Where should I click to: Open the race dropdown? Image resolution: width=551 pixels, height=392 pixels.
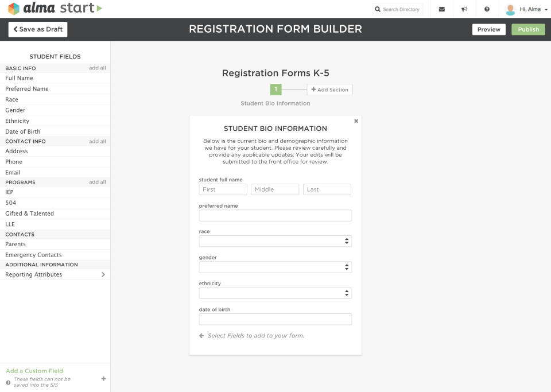click(x=275, y=241)
